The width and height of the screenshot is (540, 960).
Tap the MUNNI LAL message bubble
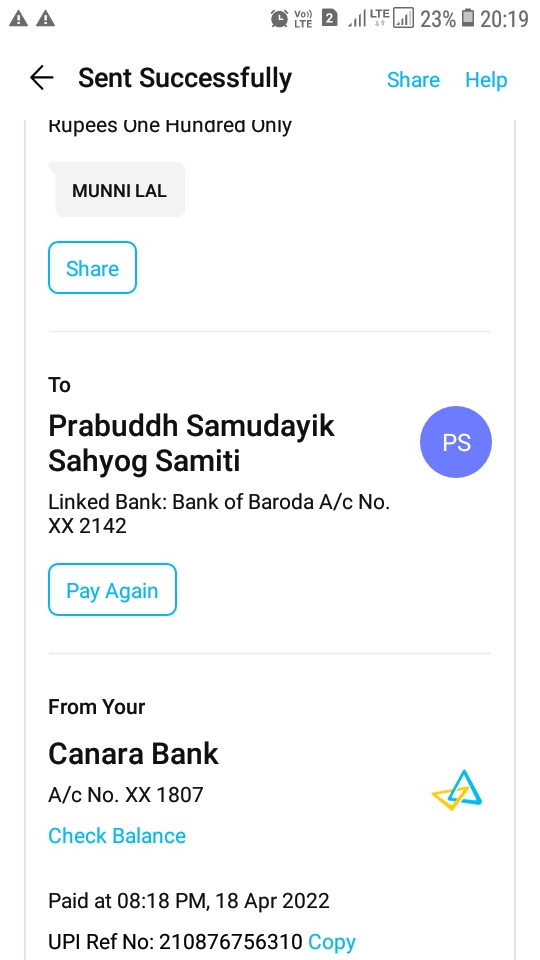tap(119, 190)
